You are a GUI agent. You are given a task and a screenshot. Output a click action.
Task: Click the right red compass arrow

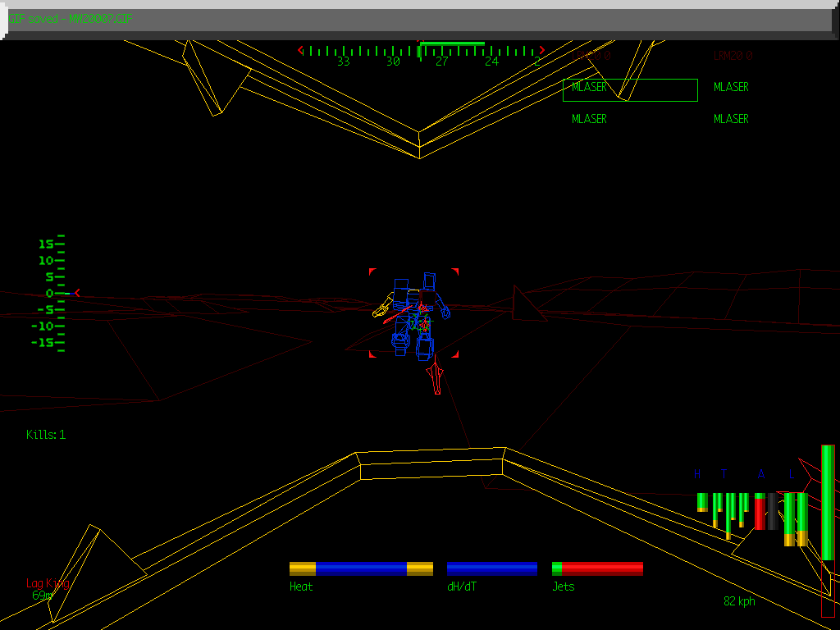pos(541,49)
